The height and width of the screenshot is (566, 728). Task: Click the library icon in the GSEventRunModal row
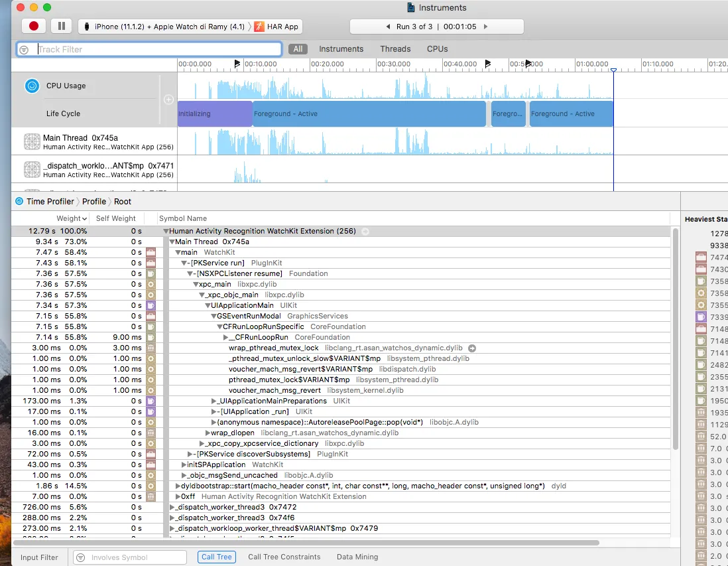click(151, 316)
